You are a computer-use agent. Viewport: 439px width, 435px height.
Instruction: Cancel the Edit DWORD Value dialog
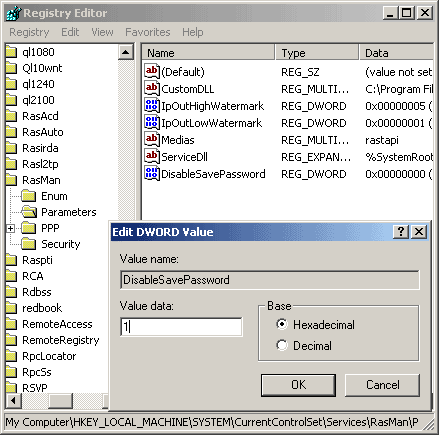pyautogui.click(x=382, y=385)
